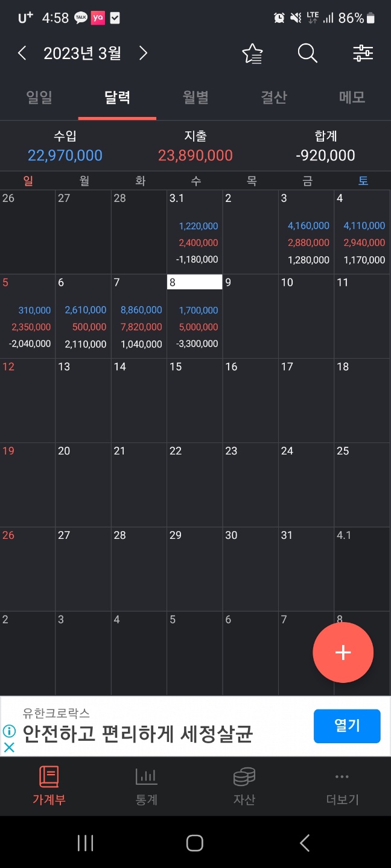Switch to the 일일 tab

pyautogui.click(x=39, y=98)
